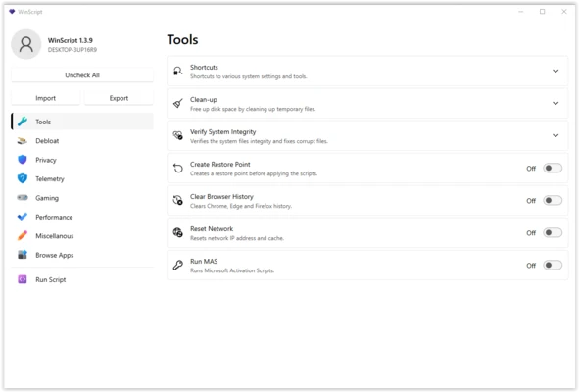Viewport: 579px width, 392px height.
Task: Maximize the WinScript window
Action: tap(542, 12)
